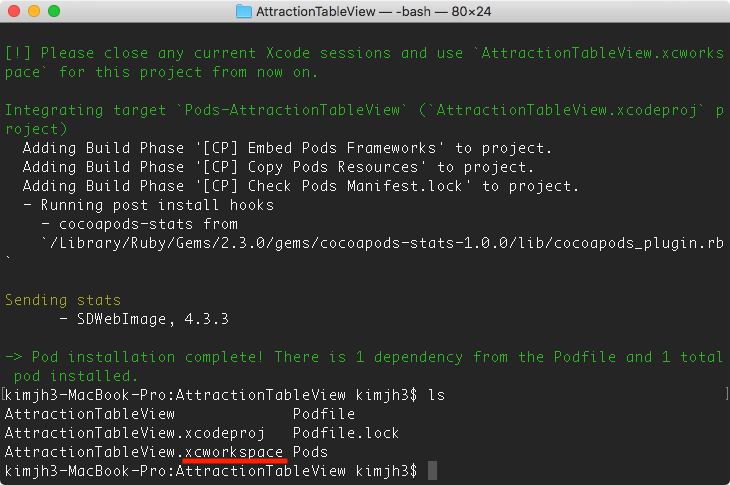Click AttractionTableView.xcworkspace in the ls output
This screenshot has height=485, width=730.
[x=144, y=452]
